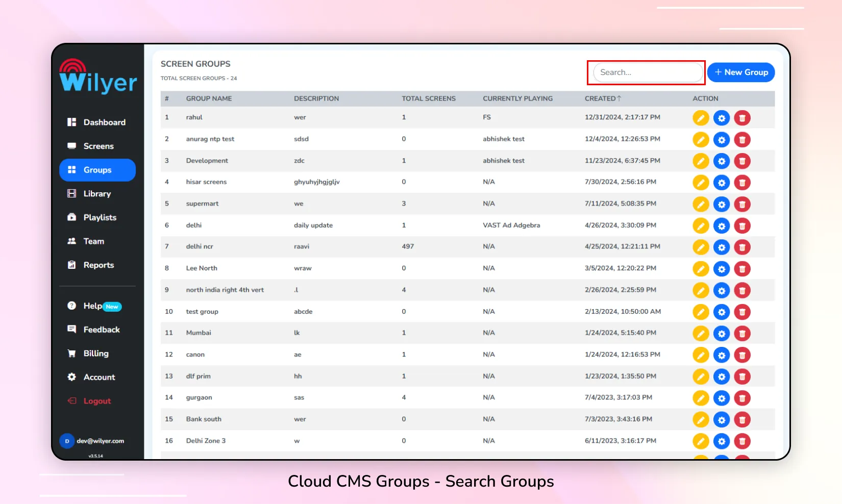Create a group with New Group button
Screen dimensions: 842x504
(x=741, y=72)
